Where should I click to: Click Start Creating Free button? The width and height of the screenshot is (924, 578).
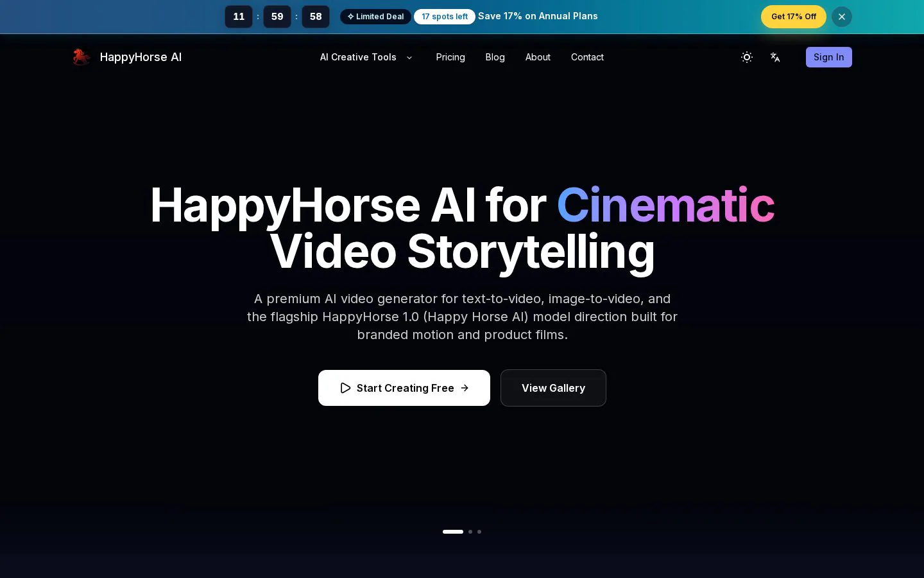tap(404, 388)
